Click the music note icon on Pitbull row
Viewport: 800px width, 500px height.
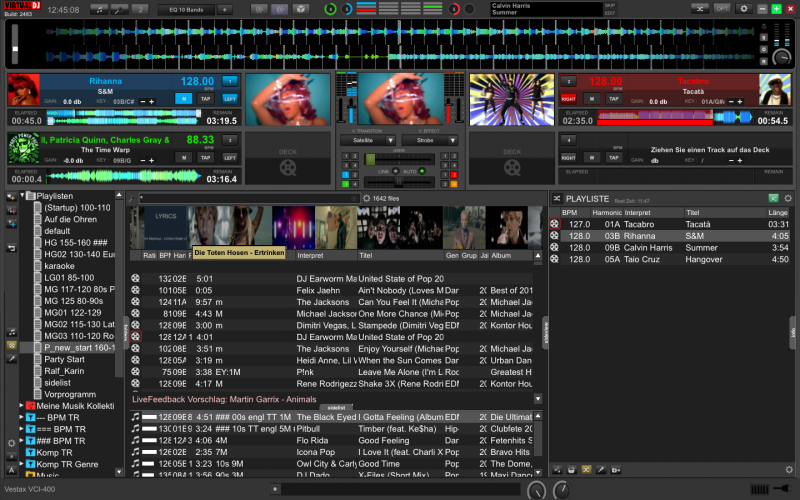[135, 429]
